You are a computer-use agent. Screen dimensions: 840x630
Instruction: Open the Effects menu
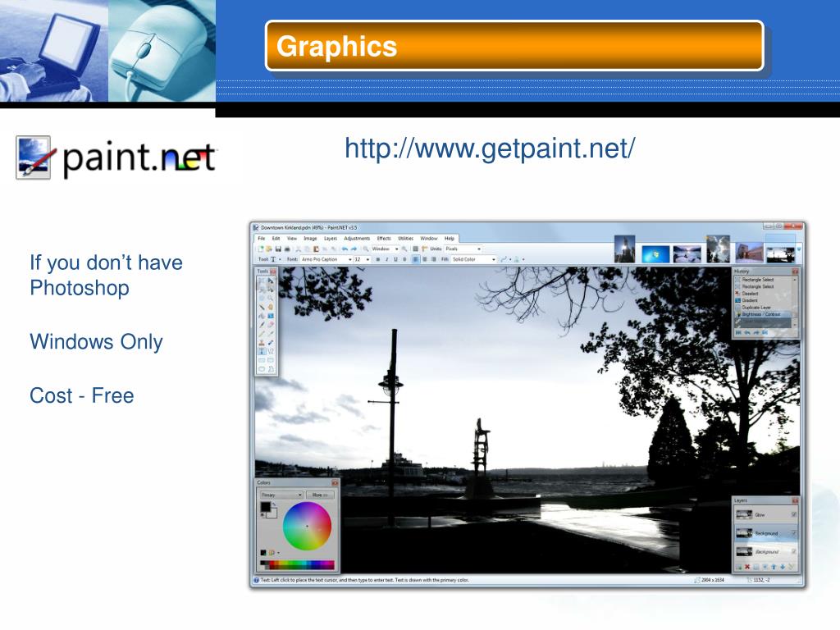coord(384,239)
